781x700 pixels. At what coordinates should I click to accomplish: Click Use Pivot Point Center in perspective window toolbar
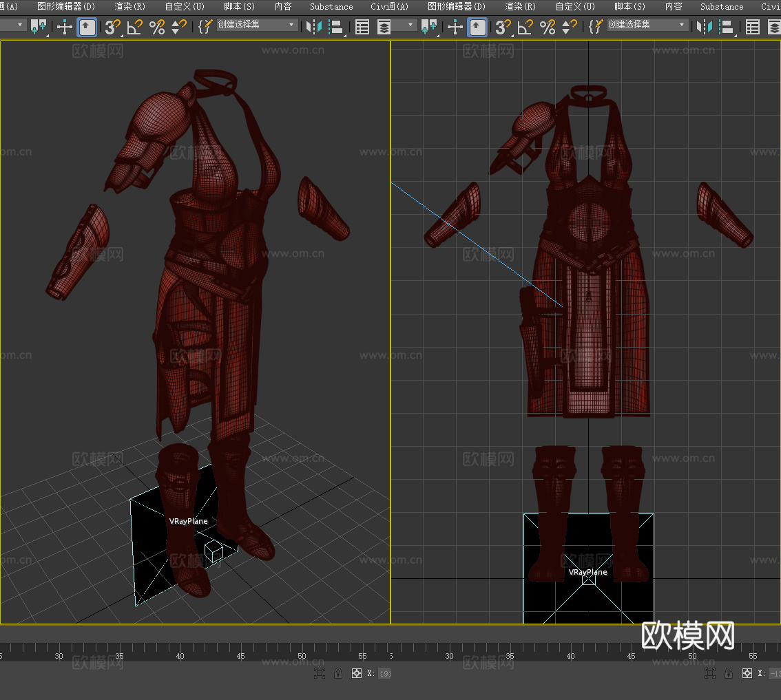pyautogui.click(x=39, y=26)
